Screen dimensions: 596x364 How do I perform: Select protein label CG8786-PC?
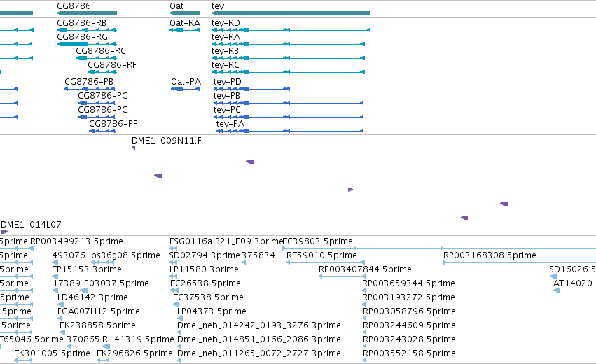(103, 110)
